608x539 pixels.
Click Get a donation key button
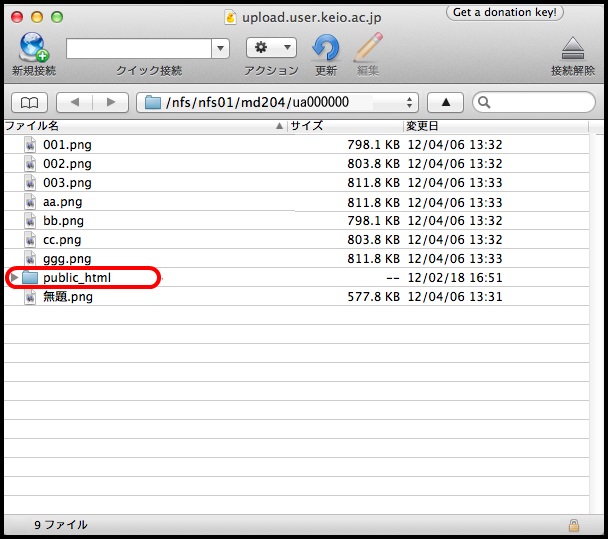point(504,13)
